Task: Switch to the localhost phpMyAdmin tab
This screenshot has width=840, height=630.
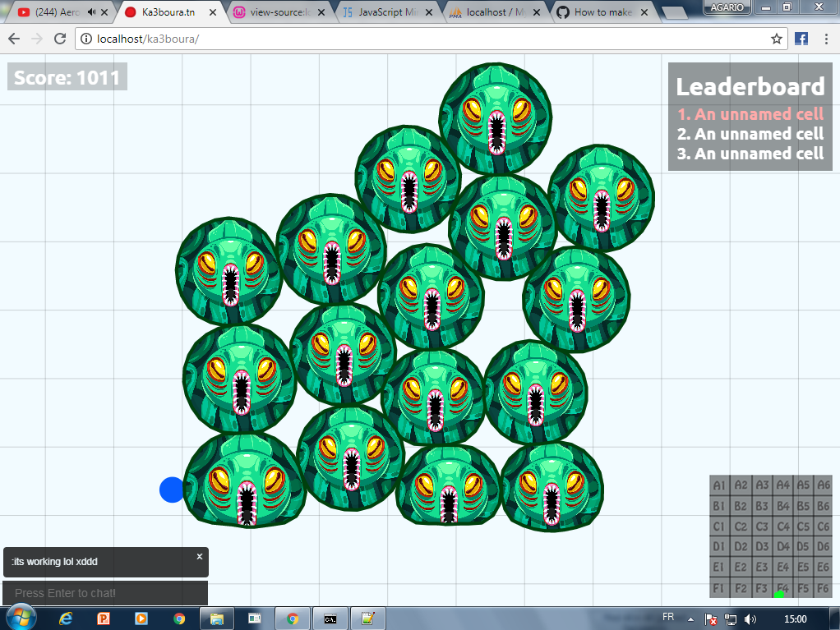Action: (x=496, y=12)
